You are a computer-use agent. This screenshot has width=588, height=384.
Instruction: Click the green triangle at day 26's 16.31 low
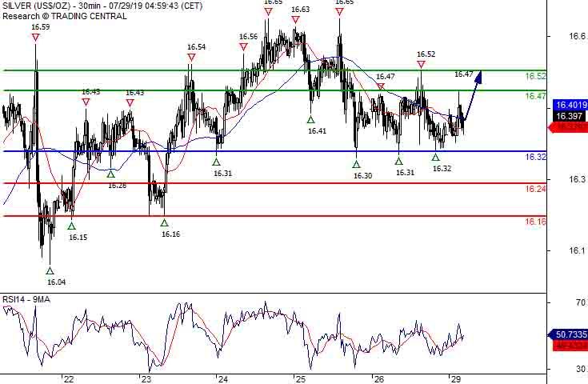click(x=398, y=162)
